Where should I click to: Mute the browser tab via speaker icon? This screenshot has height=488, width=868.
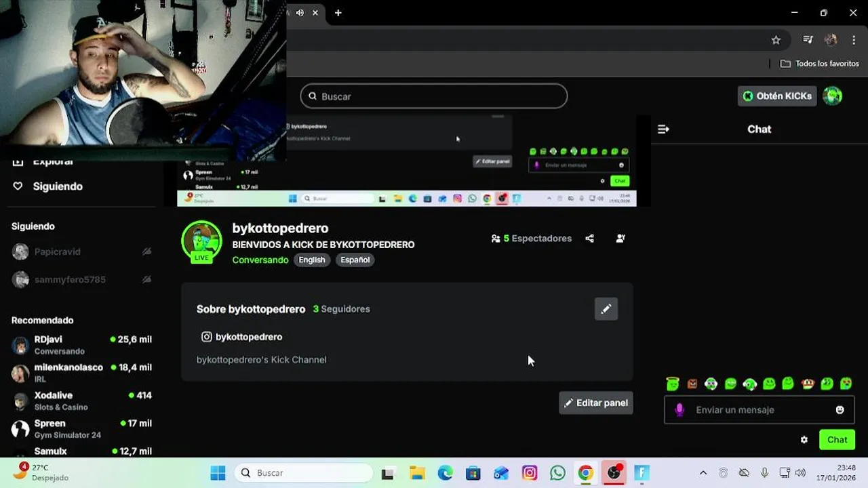tap(300, 13)
